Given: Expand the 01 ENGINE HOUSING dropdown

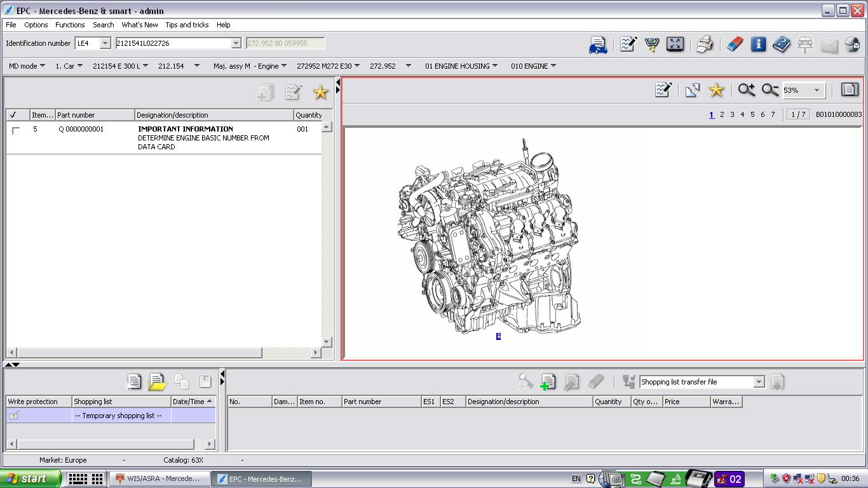Looking at the screenshot, I should 461,66.
